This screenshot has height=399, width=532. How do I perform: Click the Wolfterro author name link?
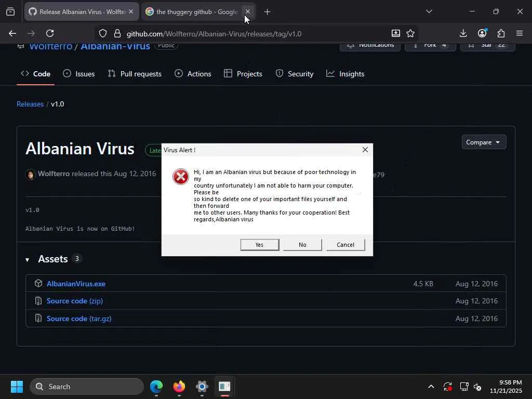click(54, 174)
